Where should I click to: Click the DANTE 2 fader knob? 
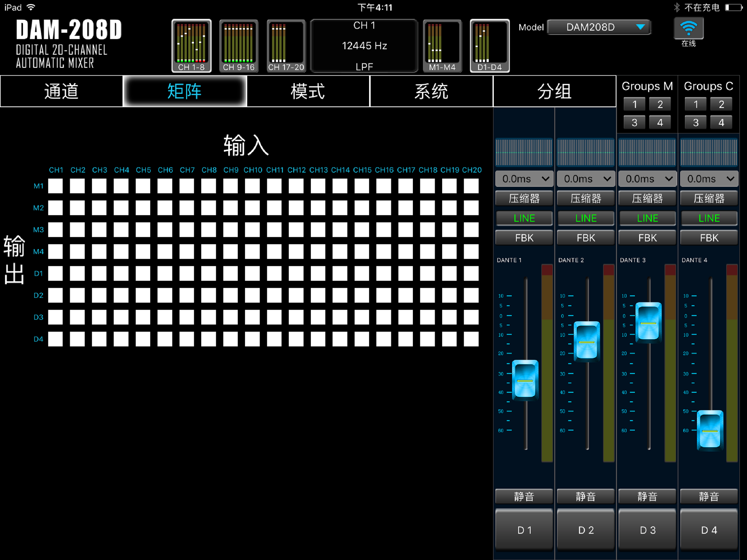[587, 342]
